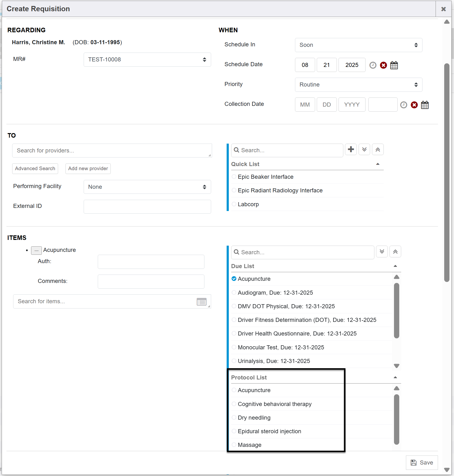Screen dimensions: 454x476
Task: Open the Collection Date calendar picker
Action: (425, 105)
